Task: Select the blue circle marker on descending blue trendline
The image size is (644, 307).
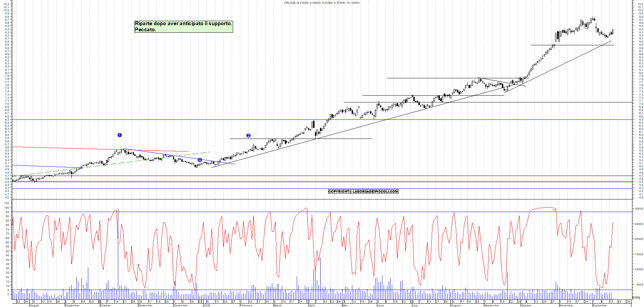Action: coord(200,160)
